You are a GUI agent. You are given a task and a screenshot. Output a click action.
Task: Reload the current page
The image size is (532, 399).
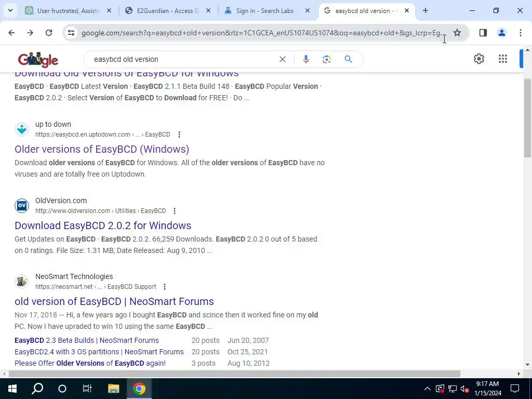click(49, 33)
